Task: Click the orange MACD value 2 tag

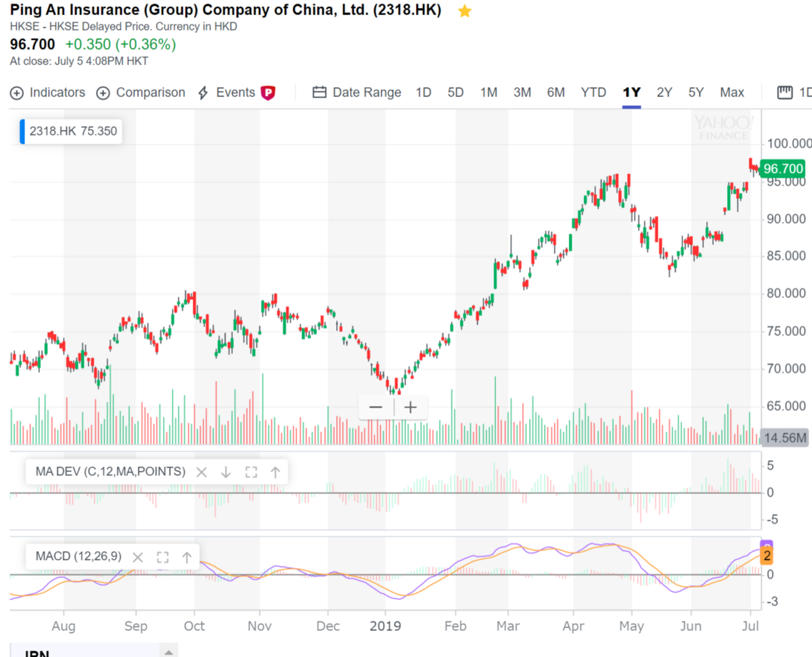Action: click(766, 556)
